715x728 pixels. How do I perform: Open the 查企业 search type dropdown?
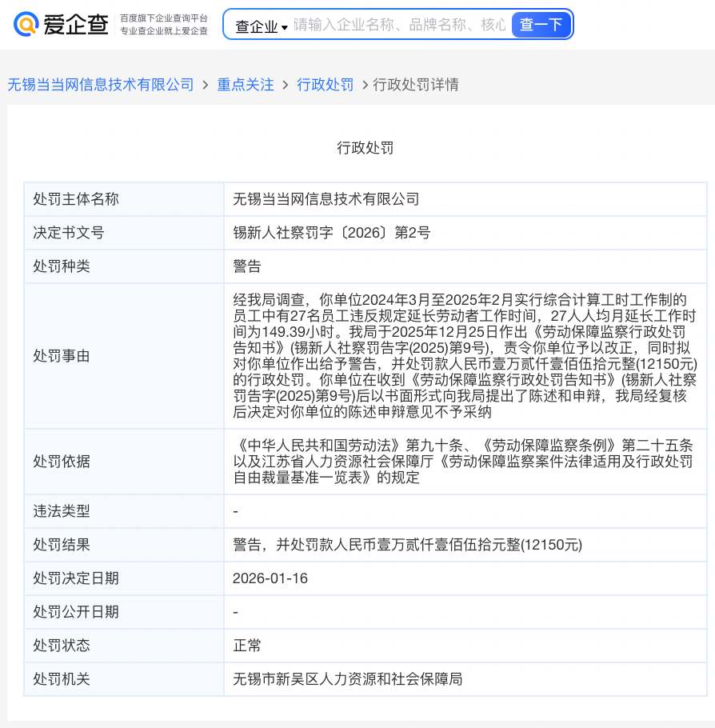coord(258,24)
